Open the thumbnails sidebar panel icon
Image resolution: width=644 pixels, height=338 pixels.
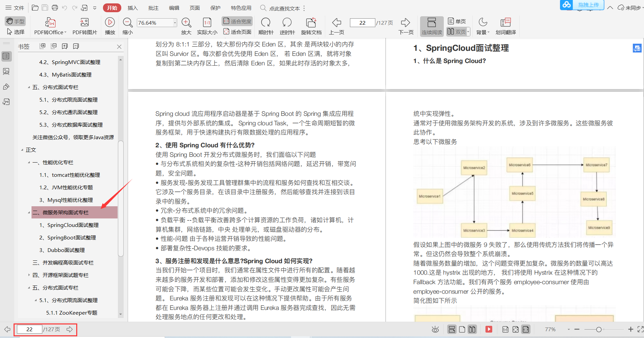pyautogui.click(x=6, y=71)
